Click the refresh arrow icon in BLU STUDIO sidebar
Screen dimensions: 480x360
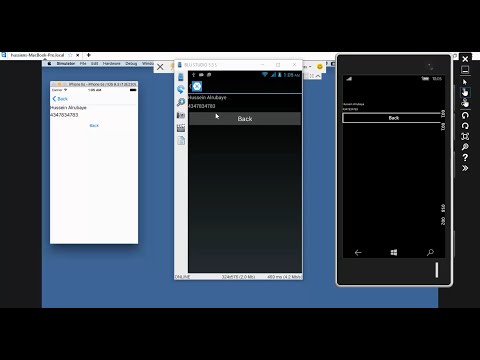point(181,89)
